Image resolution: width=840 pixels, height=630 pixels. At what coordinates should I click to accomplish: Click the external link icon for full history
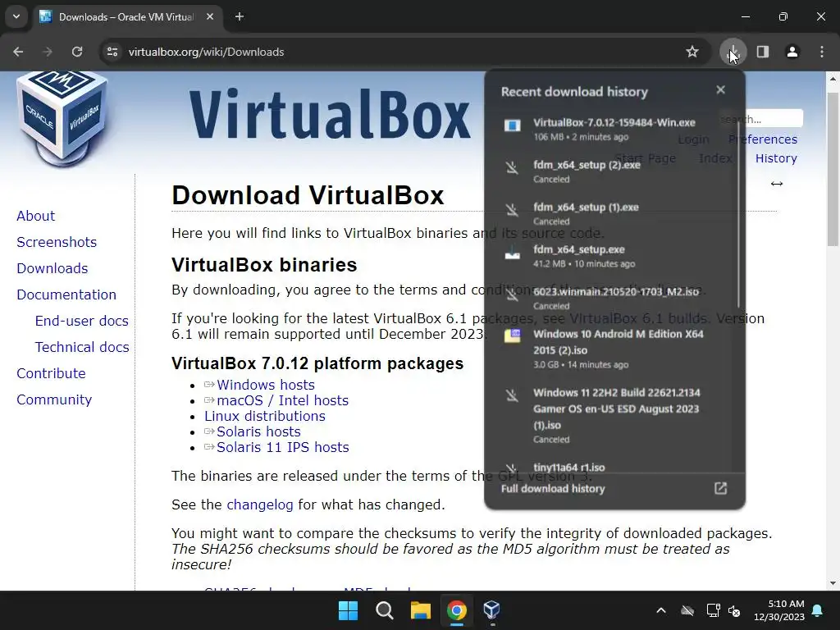[x=720, y=488]
